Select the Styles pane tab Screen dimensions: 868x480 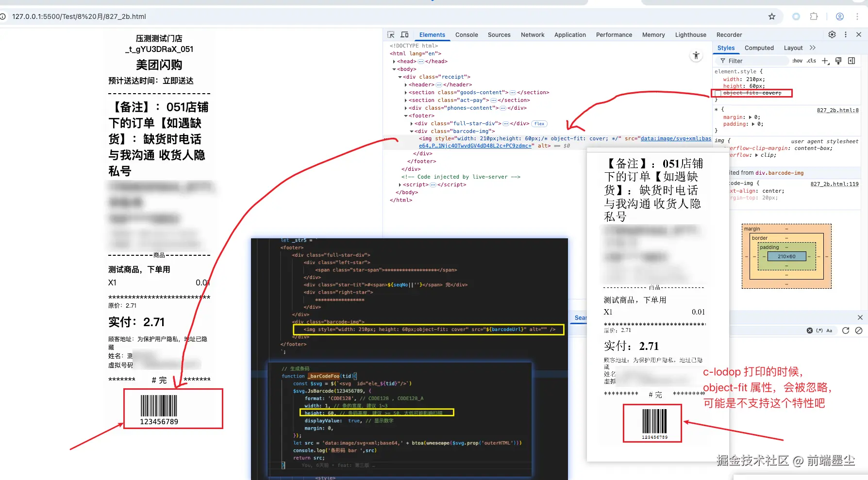click(726, 48)
